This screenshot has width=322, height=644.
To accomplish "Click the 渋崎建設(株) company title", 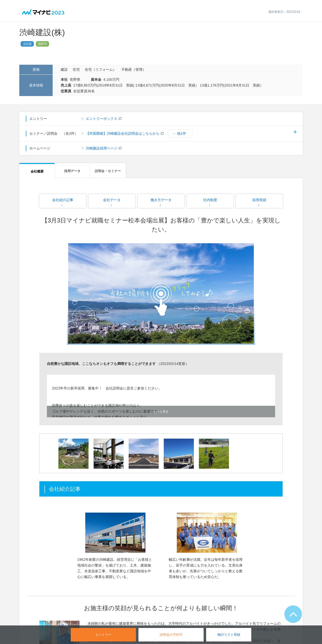I will [42, 33].
